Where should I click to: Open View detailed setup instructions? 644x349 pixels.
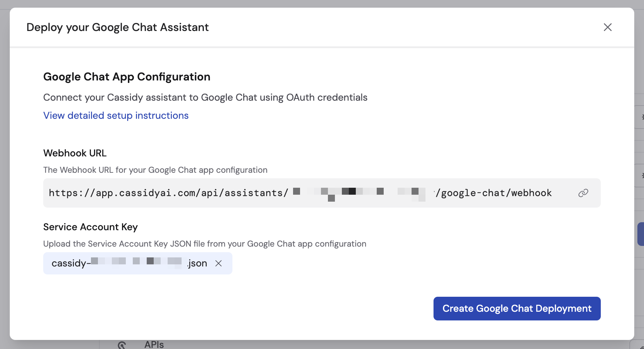(116, 115)
